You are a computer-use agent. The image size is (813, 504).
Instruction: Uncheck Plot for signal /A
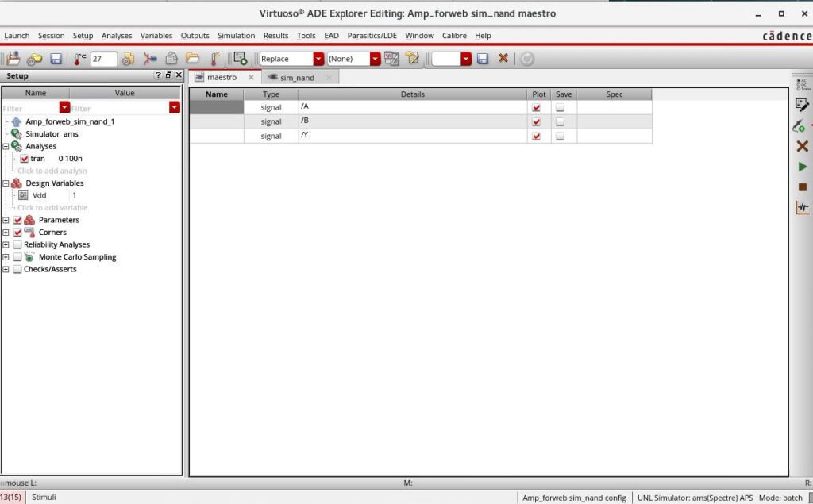pos(536,108)
